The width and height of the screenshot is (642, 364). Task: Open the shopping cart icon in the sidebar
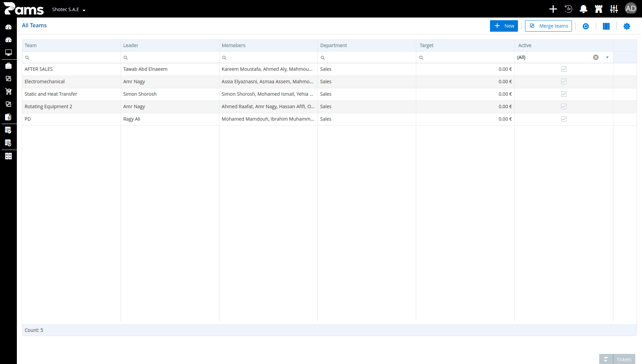coord(8,91)
